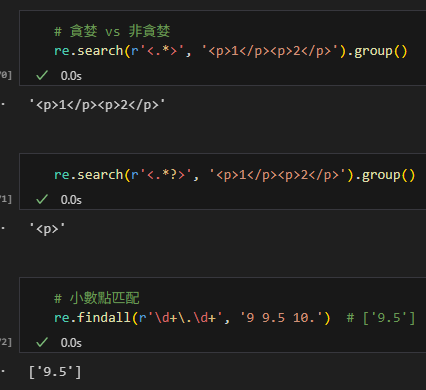Click the code line with r'<.*>' pattern
The height and width of the screenshot is (390, 426).
point(231,51)
